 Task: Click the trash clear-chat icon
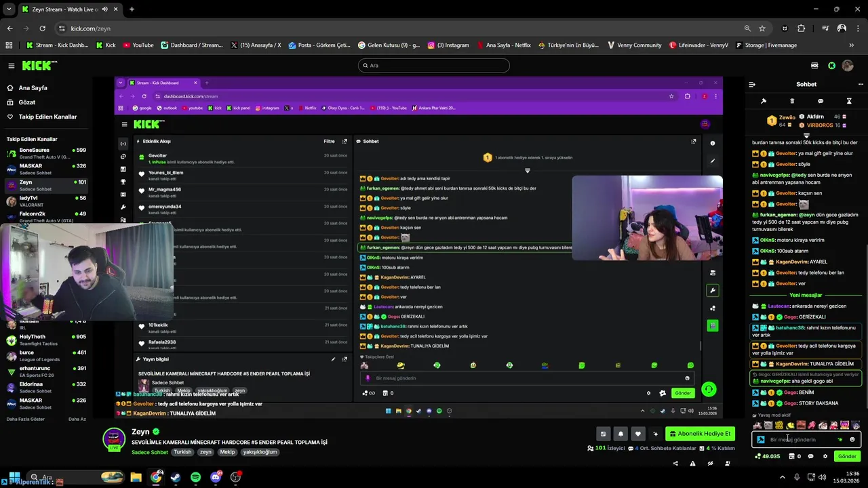[x=792, y=101]
